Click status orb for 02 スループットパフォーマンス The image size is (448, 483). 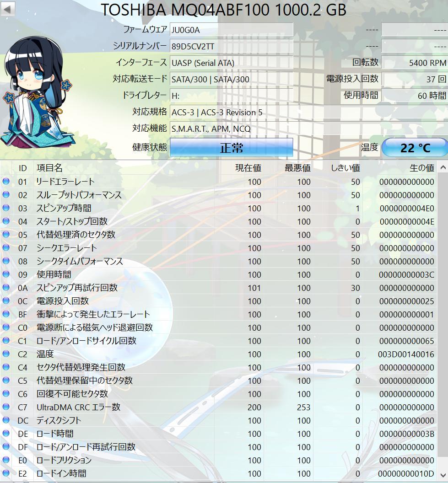click(6, 194)
